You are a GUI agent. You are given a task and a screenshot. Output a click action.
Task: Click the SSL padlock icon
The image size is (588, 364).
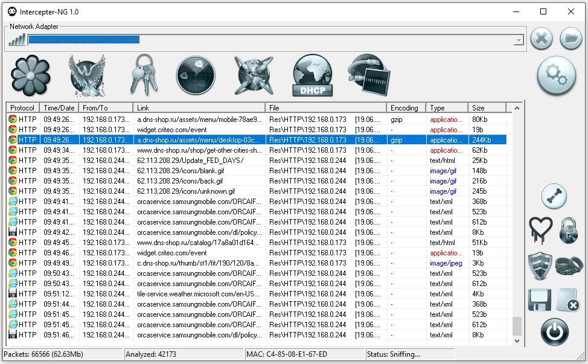coord(568,232)
